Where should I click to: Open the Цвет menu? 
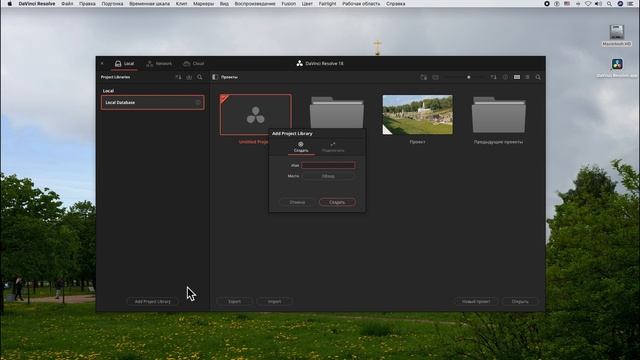(x=307, y=4)
